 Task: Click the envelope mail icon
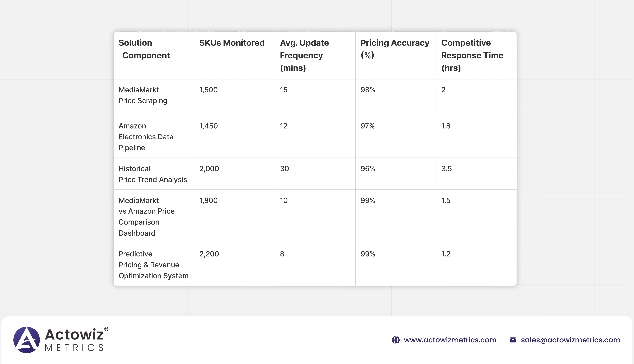[x=513, y=340]
